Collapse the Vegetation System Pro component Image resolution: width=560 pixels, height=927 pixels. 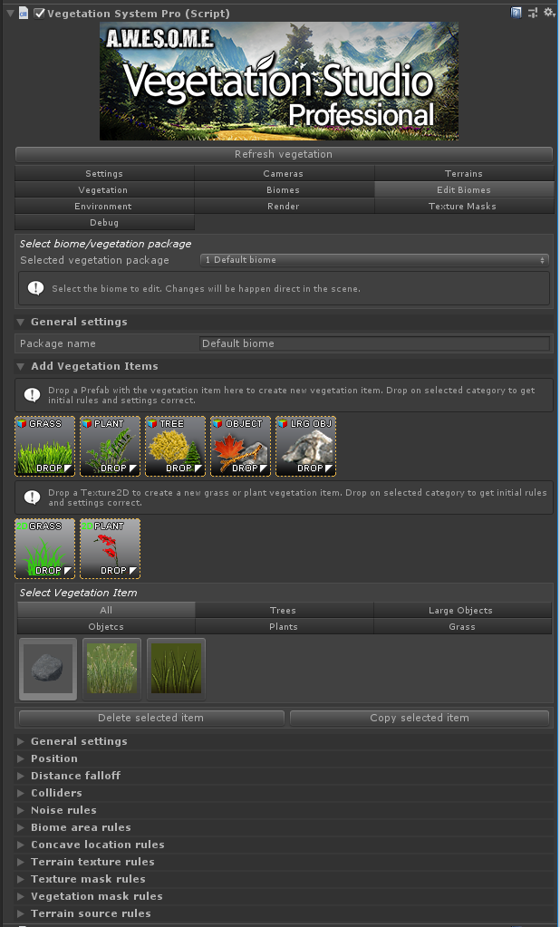coord(10,13)
